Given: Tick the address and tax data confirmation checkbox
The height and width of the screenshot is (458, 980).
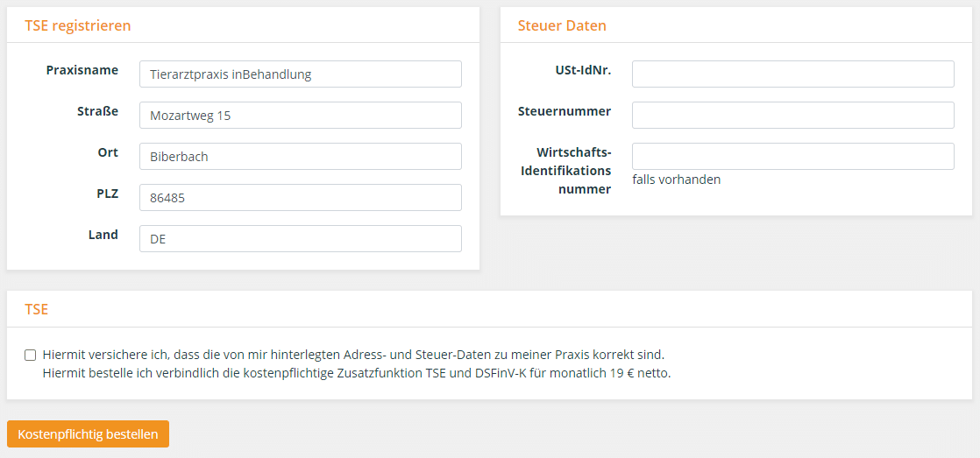Looking at the screenshot, I should tap(30, 355).
